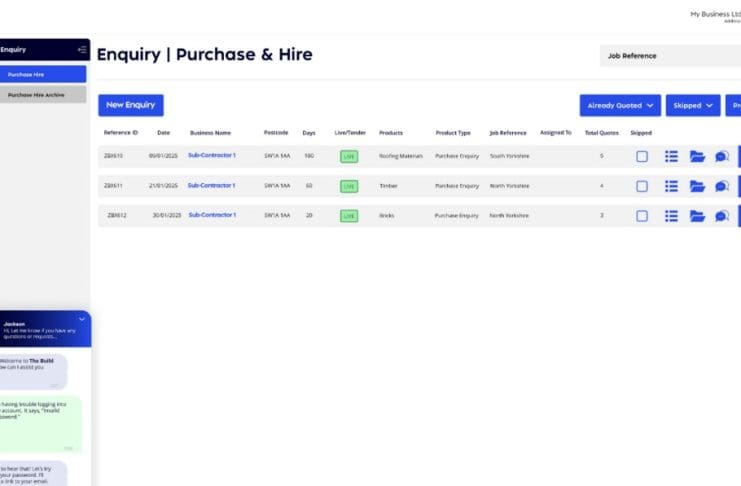
Task: Tick the Skipped checkbox for ZBI612
Action: [642, 216]
